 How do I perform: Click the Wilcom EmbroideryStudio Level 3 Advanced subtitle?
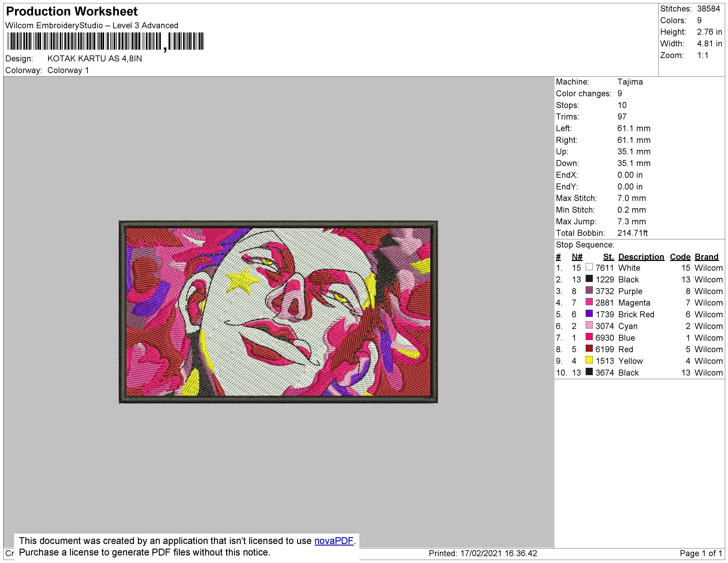pyautogui.click(x=92, y=26)
